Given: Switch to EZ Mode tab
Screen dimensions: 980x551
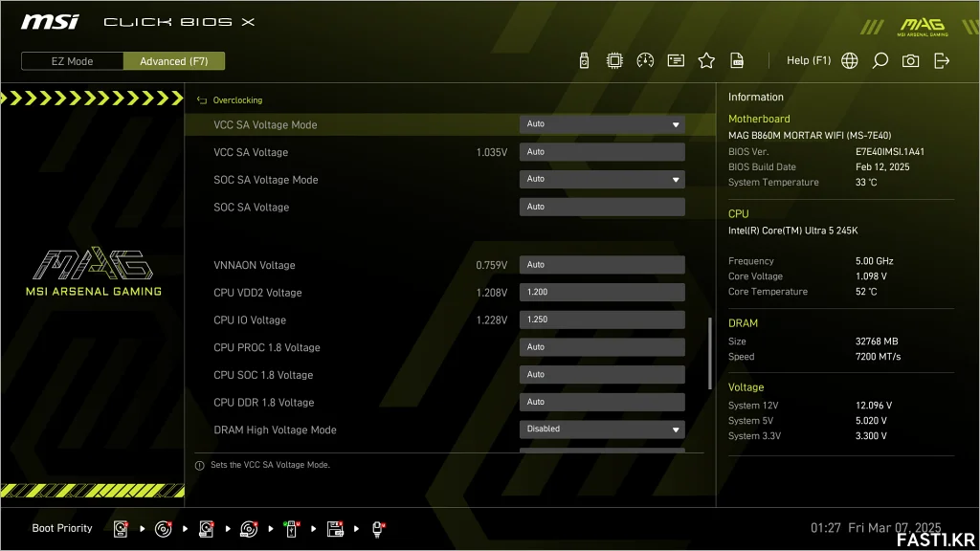Looking at the screenshot, I should click(x=72, y=61).
